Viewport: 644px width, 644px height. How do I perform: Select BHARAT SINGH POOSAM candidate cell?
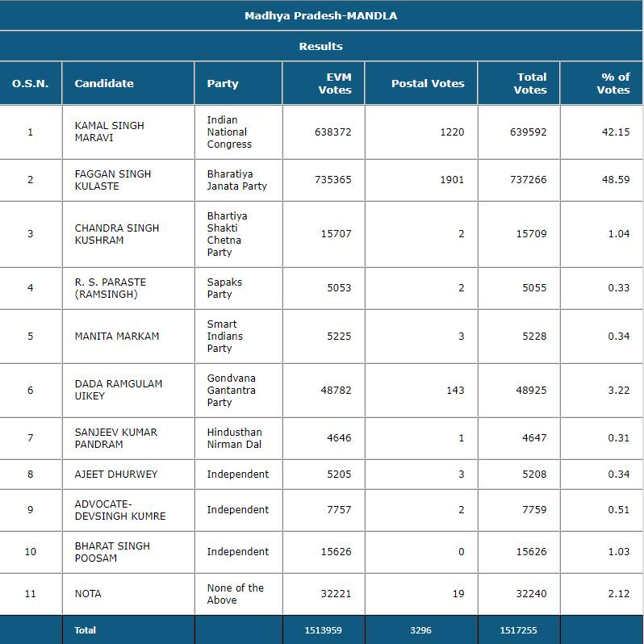[x=112, y=552]
